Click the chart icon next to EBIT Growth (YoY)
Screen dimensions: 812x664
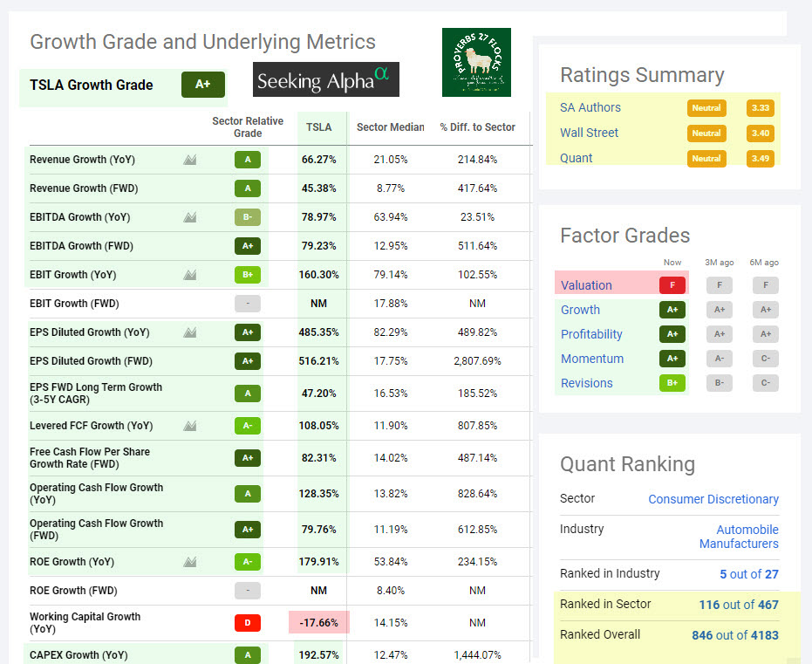pos(189,275)
